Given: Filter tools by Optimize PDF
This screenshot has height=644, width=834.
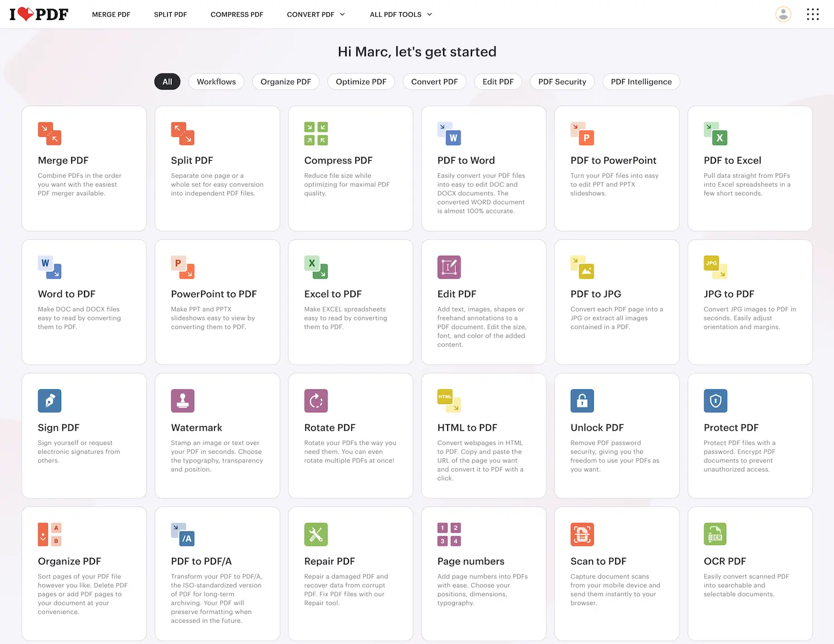Looking at the screenshot, I should pos(361,82).
